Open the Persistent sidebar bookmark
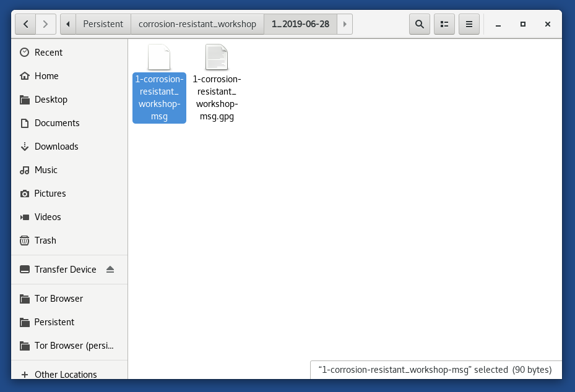 point(69,322)
